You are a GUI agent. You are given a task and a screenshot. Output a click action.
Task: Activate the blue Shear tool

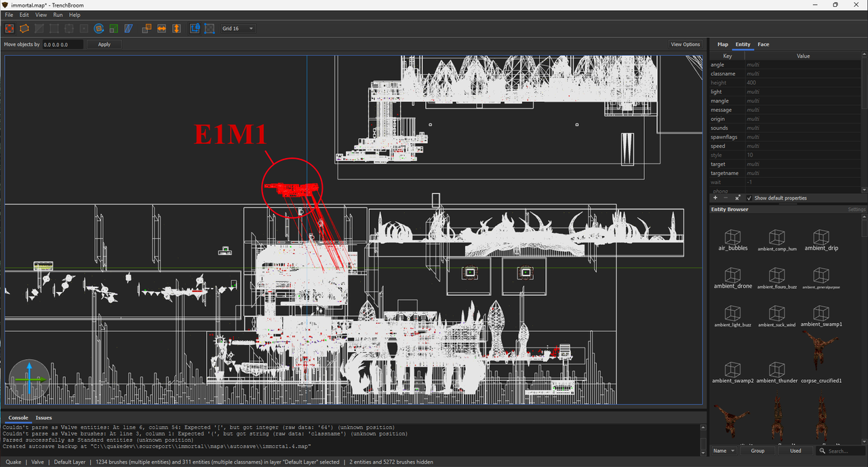click(129, 29)
